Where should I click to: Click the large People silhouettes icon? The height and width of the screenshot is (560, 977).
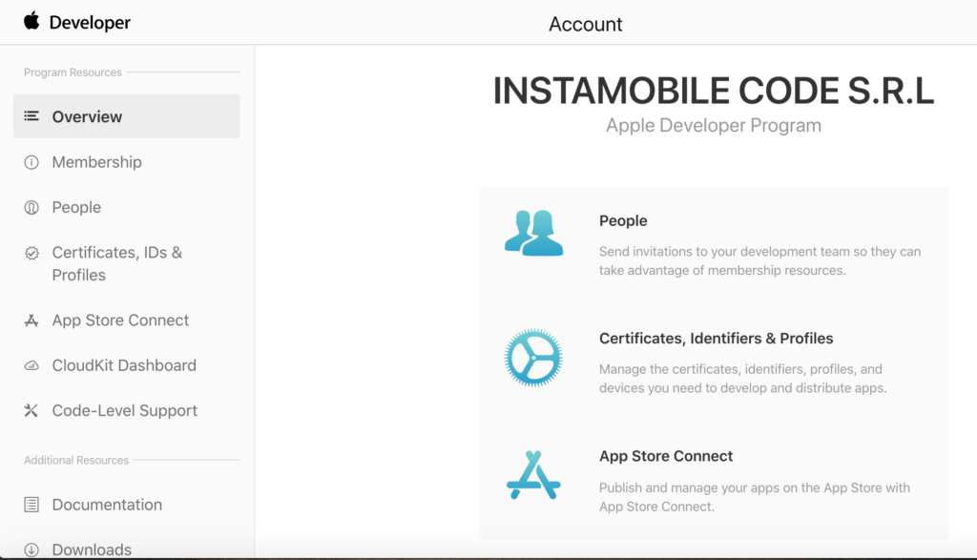[533, 233]
